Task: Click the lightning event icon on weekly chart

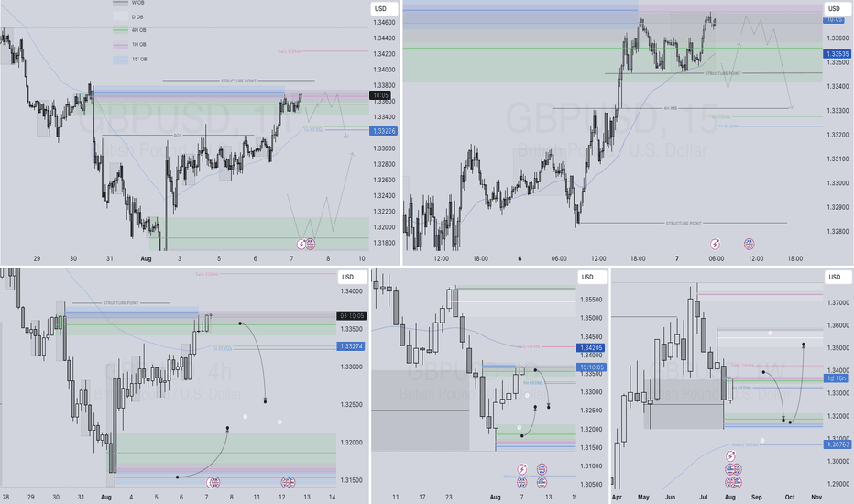Action: pos(731,456)
